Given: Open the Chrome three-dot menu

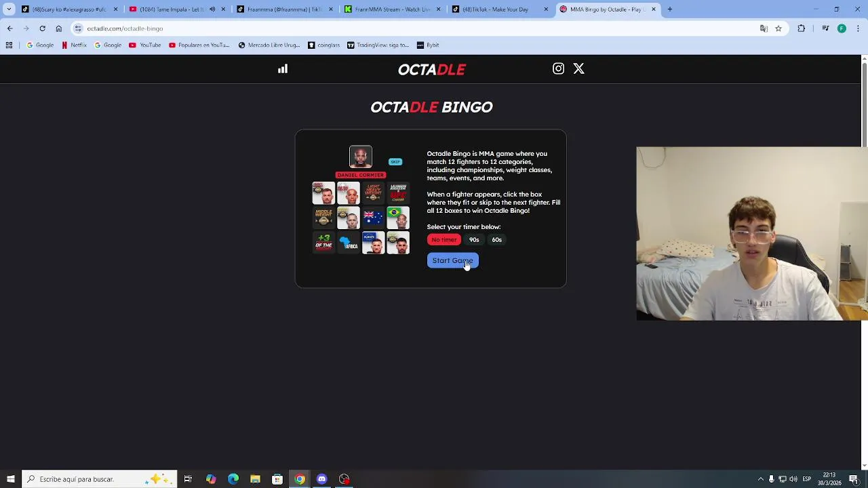Looking at the screenshot, I should pos(858,28).
